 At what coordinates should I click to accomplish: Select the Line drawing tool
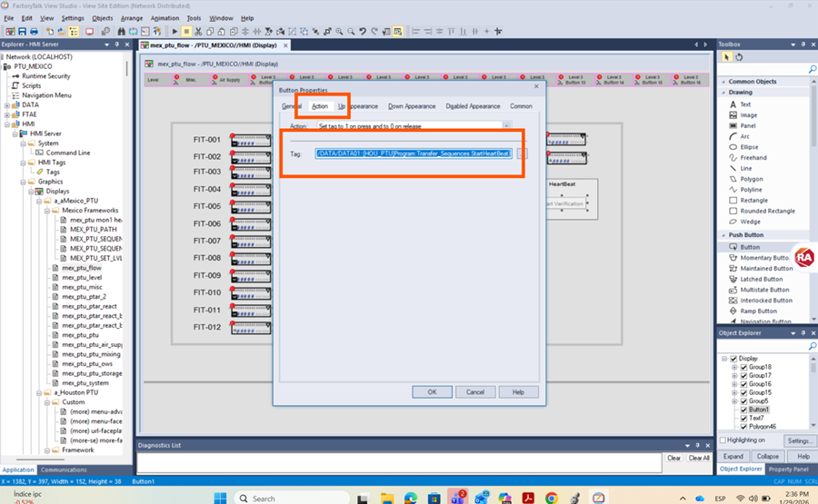click(746, 168)
